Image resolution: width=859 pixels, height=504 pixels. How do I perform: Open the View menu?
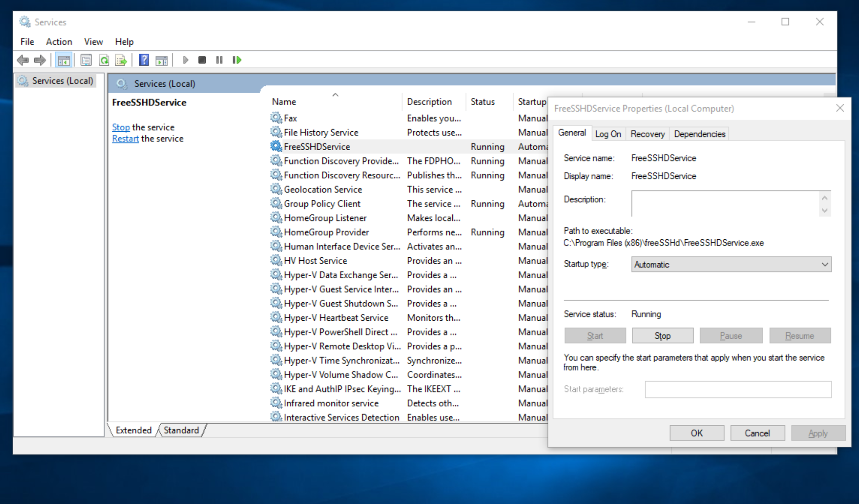point(93,42)
